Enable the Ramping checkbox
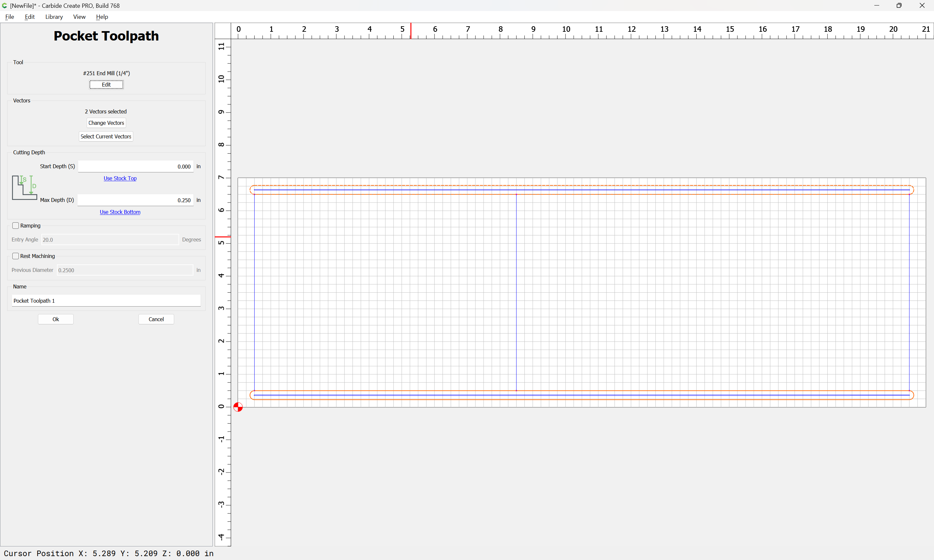Viewport: 934px width, 560px height. pos(16,226)
